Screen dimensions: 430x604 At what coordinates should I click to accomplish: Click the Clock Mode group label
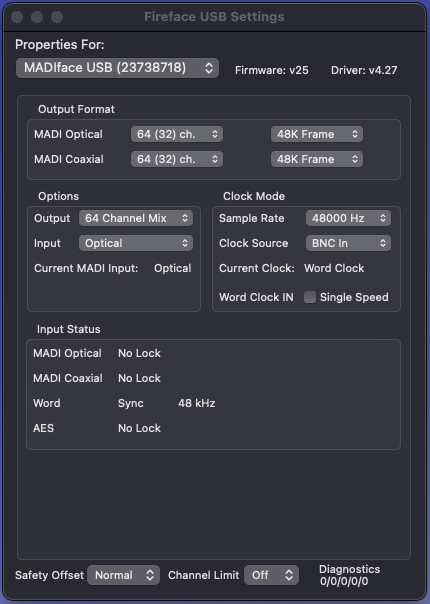pyautogui.click(x=254, y=196)
